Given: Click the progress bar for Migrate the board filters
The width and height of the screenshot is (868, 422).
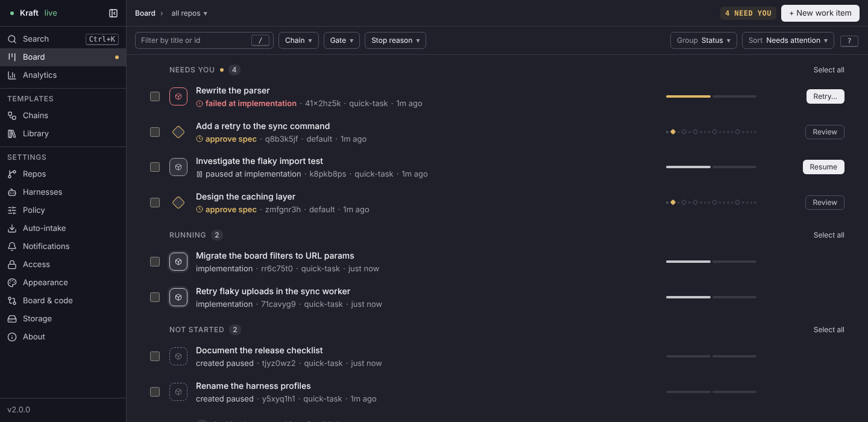Looking at the screenshot, I should 711,262.
